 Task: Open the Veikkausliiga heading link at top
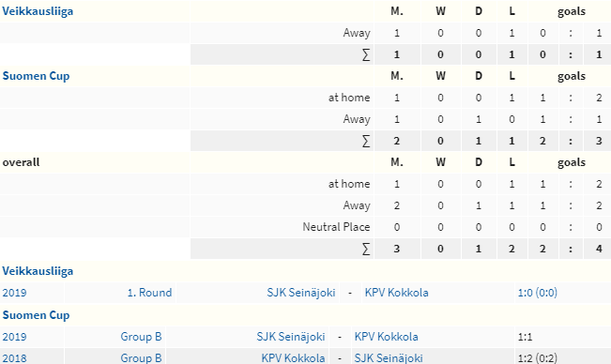pyautogui.click(x=38, y=11)
